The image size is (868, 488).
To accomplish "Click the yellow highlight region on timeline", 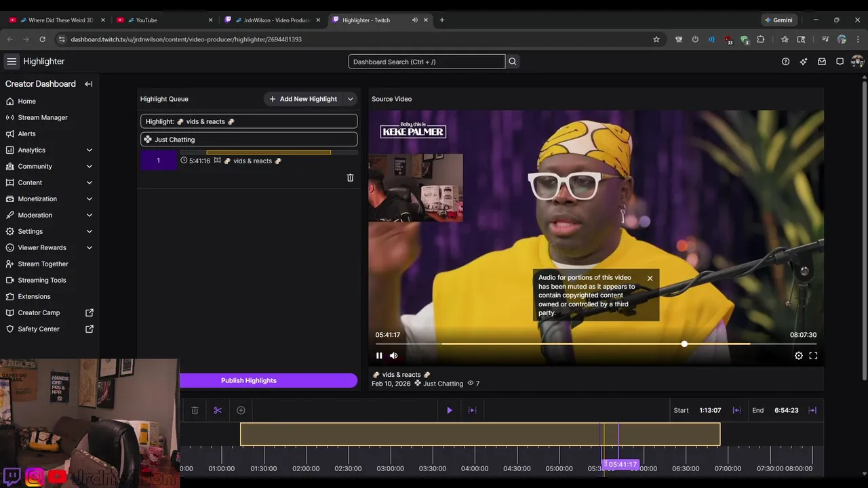I will coord(480,434).
